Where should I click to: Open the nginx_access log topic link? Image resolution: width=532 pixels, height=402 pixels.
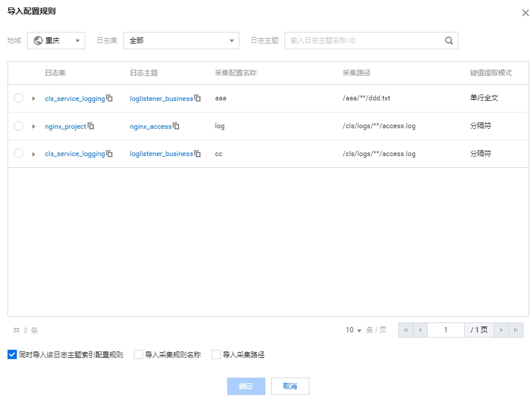tap(151, 126)
